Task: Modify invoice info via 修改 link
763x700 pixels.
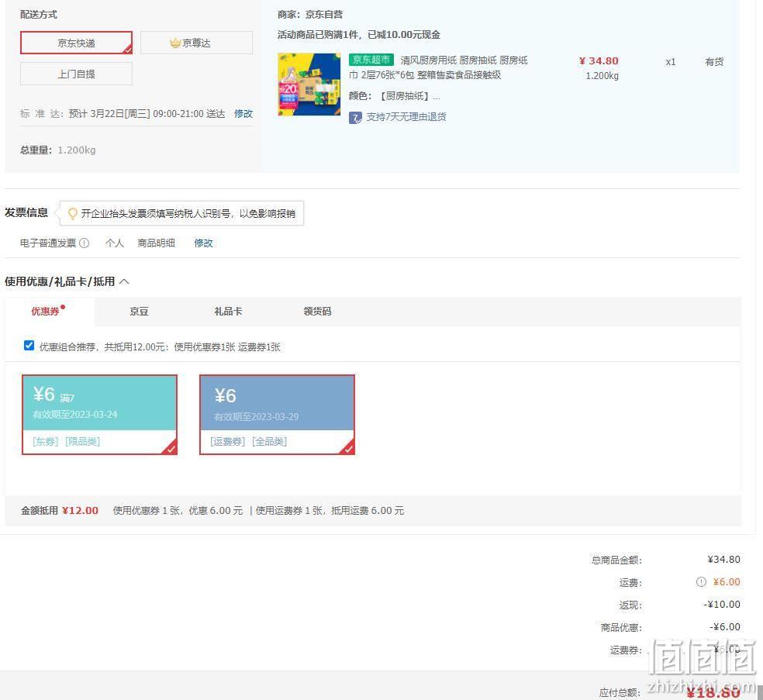Action: tap(203, 243)
